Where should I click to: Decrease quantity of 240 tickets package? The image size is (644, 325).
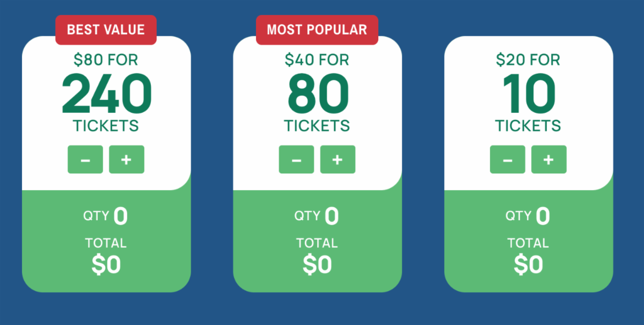(x=85, y=160)
